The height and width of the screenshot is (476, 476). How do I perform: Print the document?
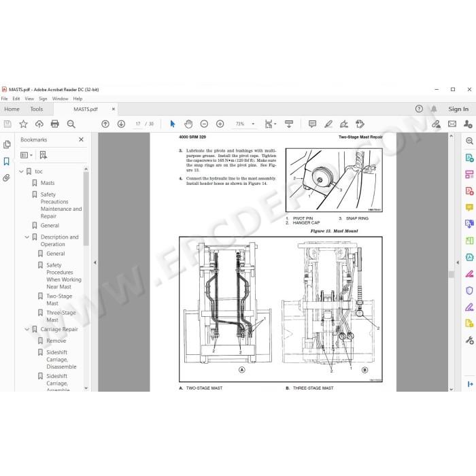point(55,124)
